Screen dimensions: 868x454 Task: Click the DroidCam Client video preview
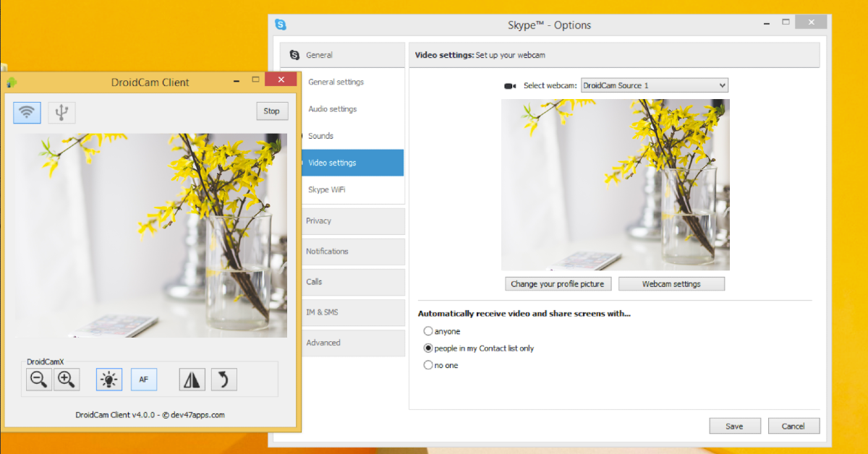[x=151, y=235]
